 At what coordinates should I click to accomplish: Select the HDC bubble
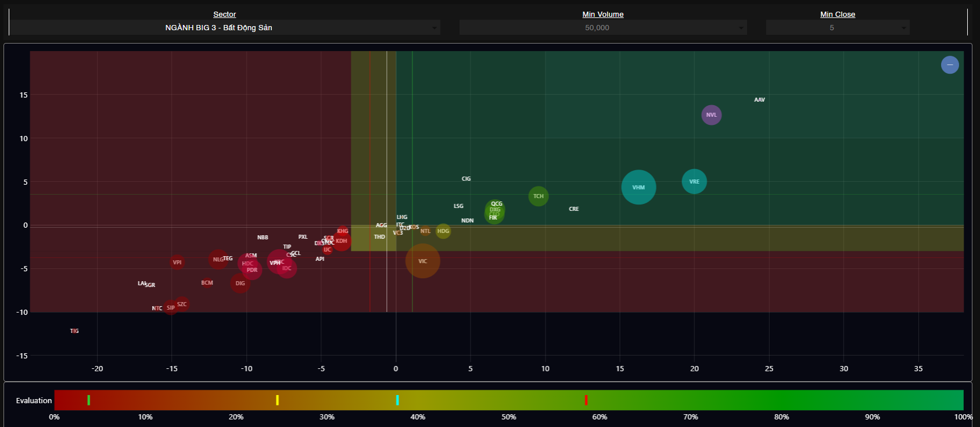coord(247,264)
